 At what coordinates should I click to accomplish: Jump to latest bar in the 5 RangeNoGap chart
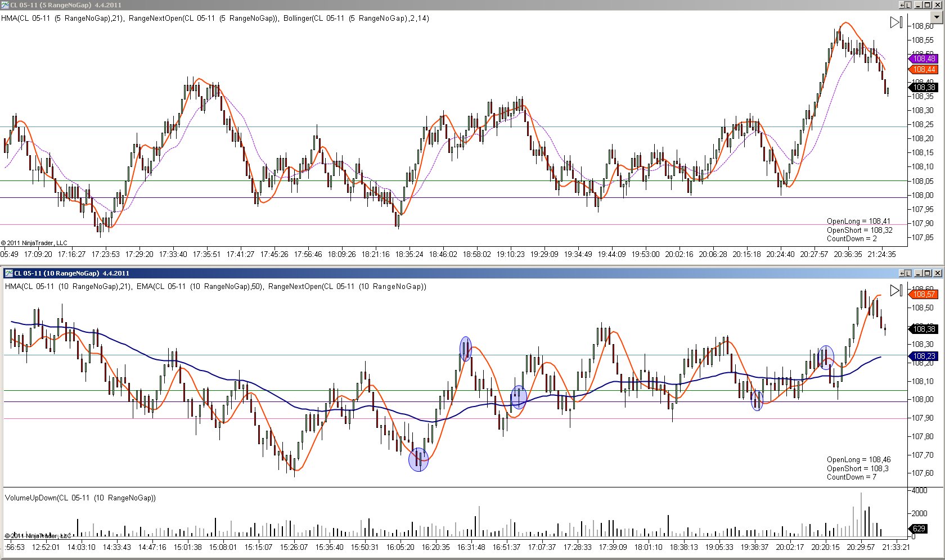897,22
